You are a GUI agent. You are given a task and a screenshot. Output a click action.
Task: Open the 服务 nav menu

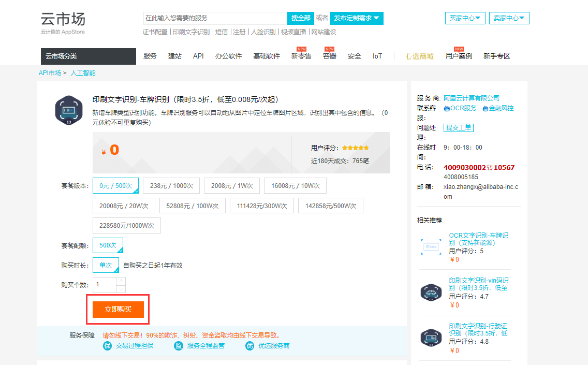[x=150, y=56]
